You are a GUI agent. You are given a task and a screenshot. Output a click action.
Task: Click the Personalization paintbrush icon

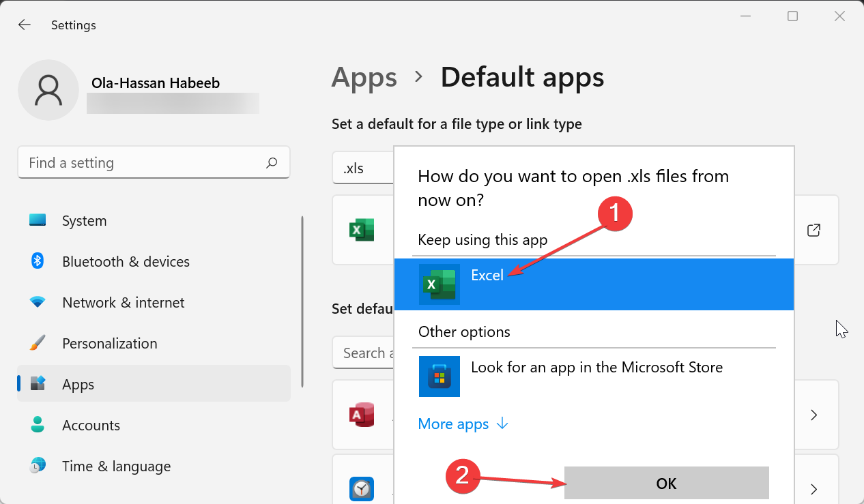38,342
